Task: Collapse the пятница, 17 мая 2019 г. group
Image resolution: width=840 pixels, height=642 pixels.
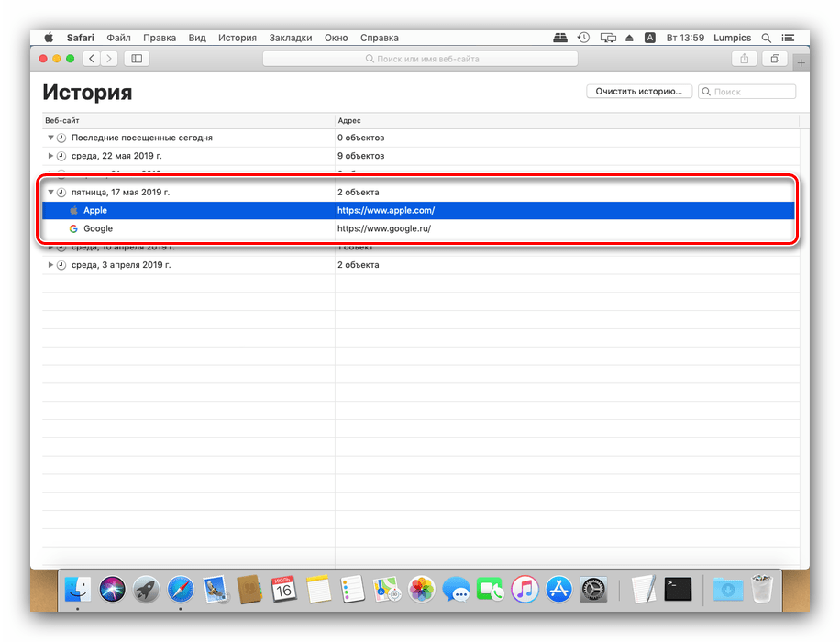Action: (51, 193)
